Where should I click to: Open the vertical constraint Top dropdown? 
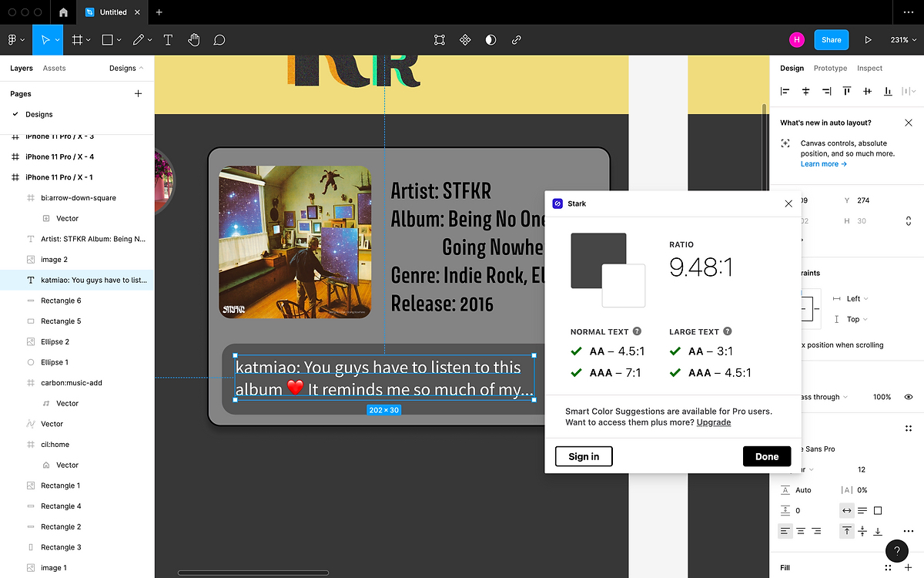(857, 319)
